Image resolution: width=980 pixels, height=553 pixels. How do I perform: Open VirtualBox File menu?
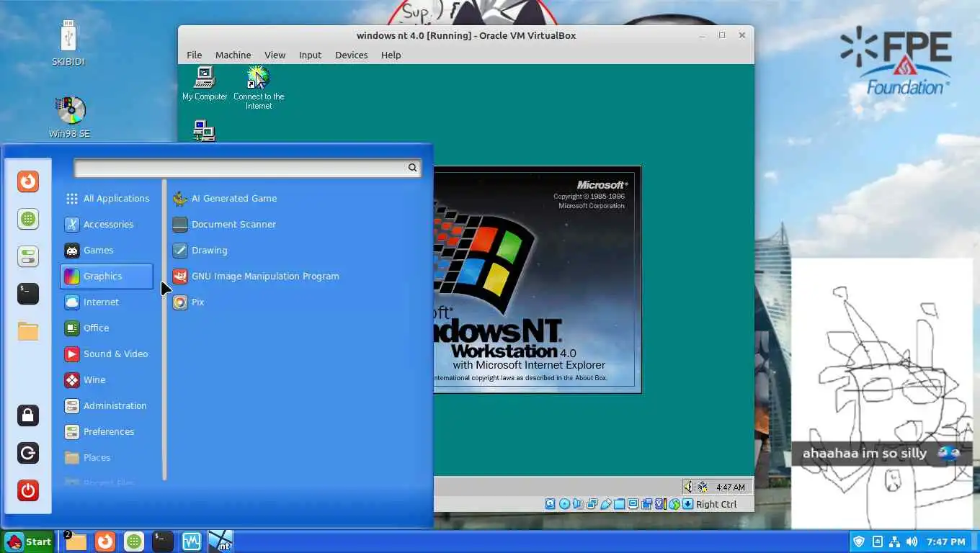[x=195, y=55]
